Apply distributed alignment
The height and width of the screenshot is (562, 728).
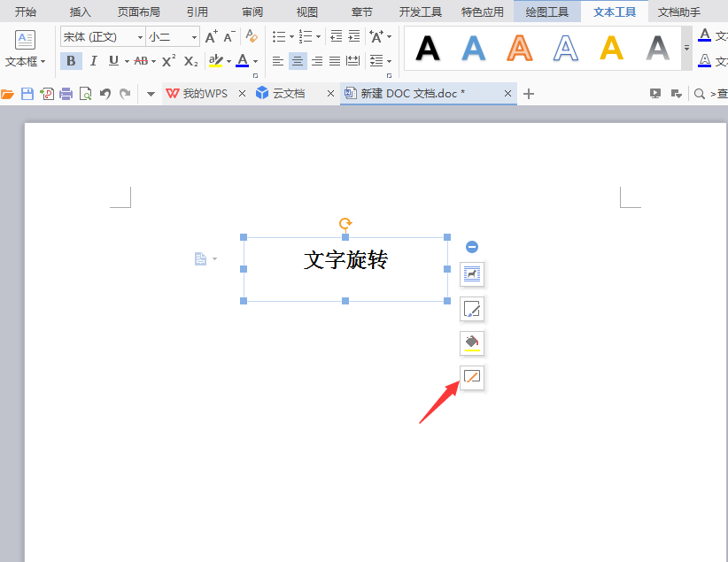tap(353, 61)
